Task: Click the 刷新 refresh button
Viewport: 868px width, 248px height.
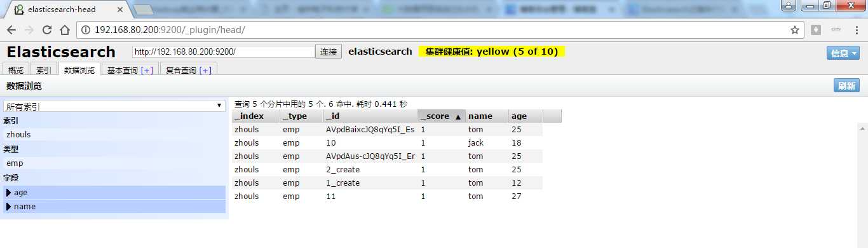Action: [846, 86]
